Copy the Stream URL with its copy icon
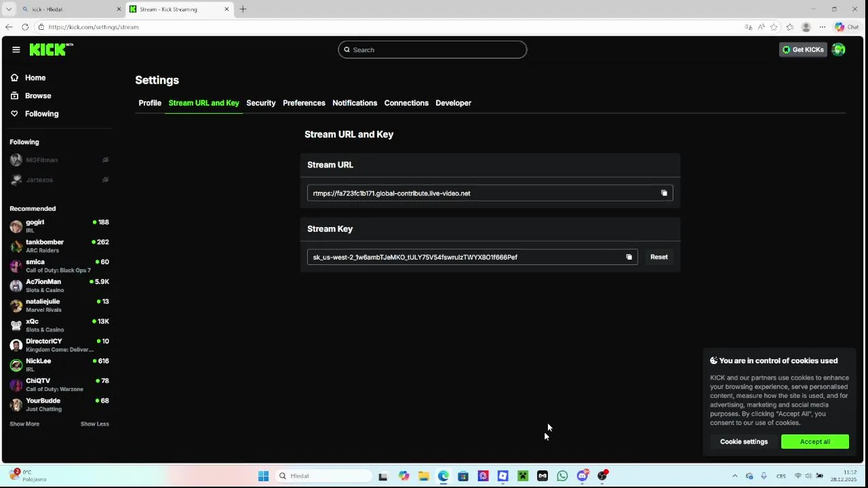Viewport: 868px width, 488px height. [x=664, y=193]
